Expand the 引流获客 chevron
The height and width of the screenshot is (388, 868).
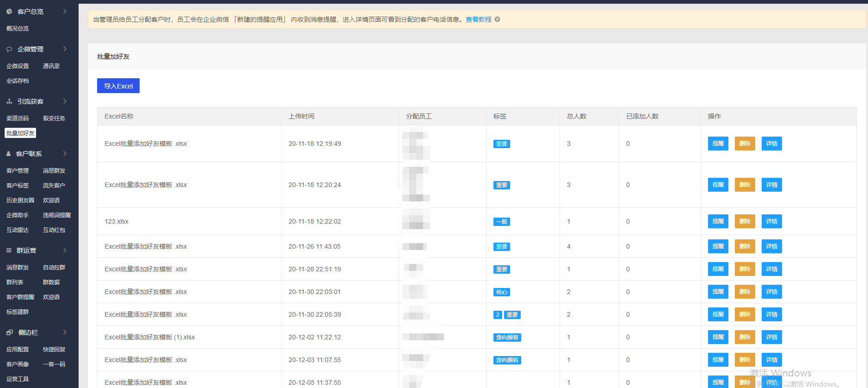[x=65, y=101]
